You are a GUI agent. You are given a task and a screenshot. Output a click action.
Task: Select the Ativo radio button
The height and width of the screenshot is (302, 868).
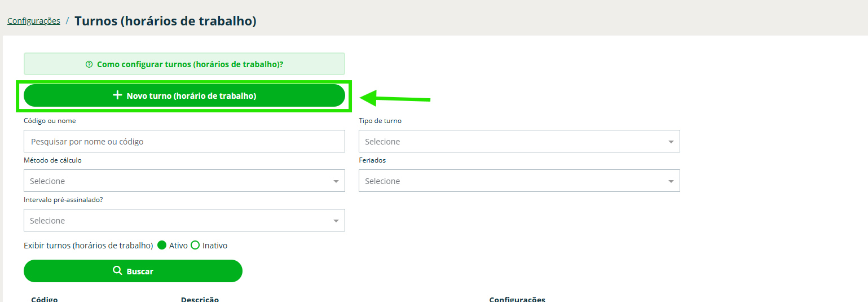coord(162,246)
